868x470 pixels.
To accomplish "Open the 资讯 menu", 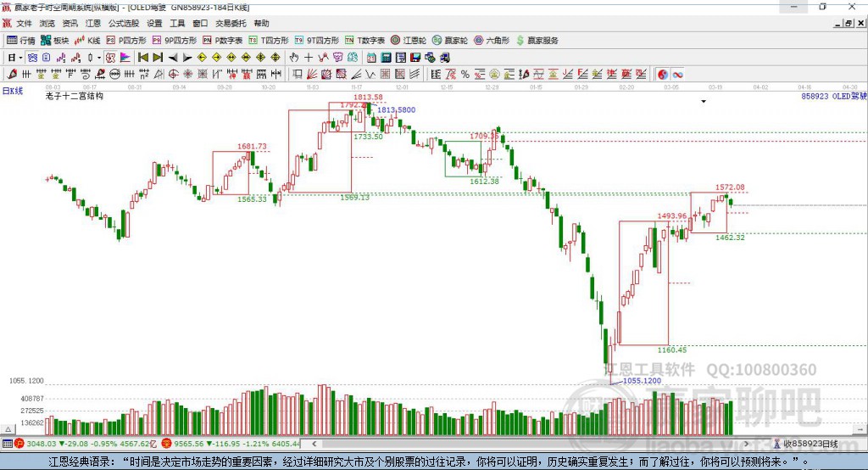I will [x=70, y=23].
